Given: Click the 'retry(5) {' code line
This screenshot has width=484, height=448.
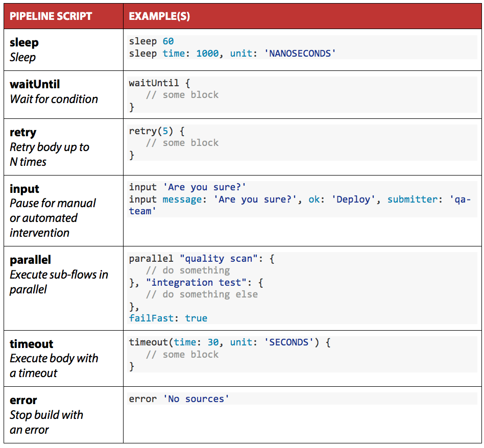Looking at the screenshot, I should (x=157, y=131).
